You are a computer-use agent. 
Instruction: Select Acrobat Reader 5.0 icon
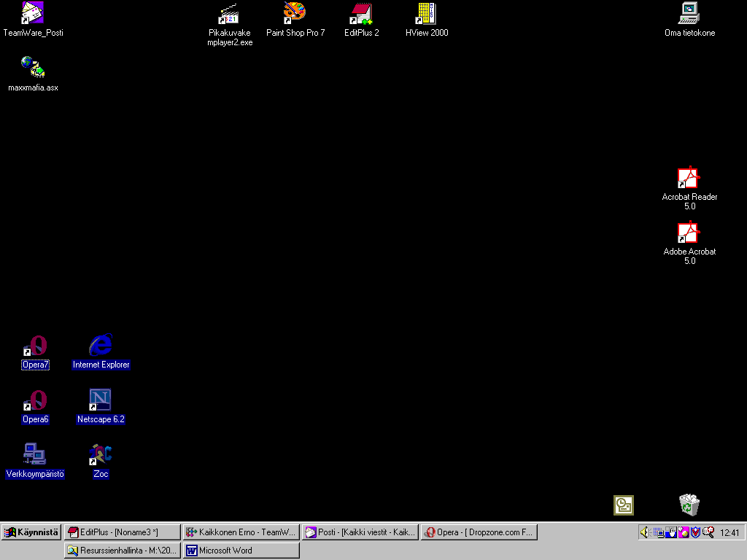[x=689, y=178]
